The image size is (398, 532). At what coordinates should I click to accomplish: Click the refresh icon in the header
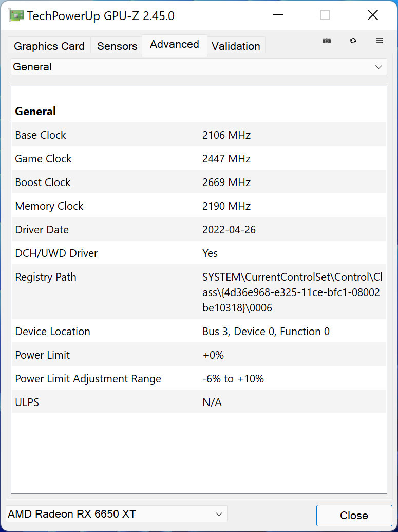pos(353,41)
